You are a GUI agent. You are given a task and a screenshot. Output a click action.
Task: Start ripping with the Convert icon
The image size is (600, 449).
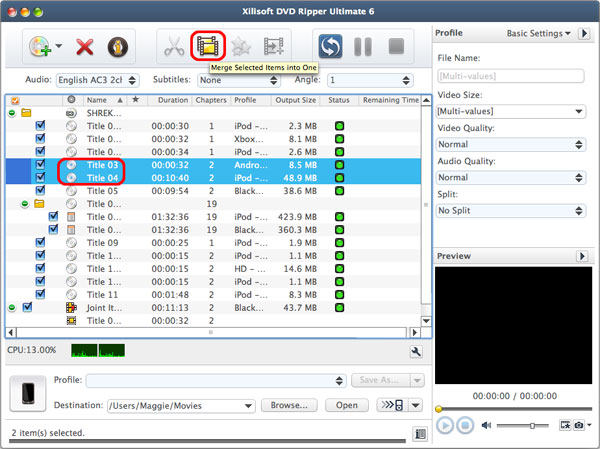(x=330, y=47)
